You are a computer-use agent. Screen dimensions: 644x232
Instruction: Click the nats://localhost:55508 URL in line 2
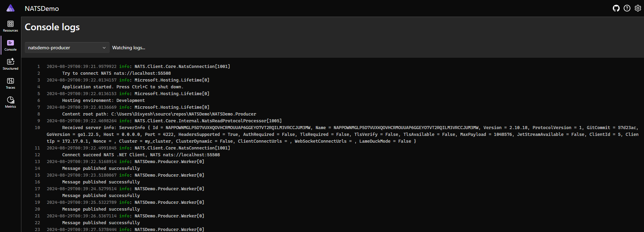coord(142,73)
